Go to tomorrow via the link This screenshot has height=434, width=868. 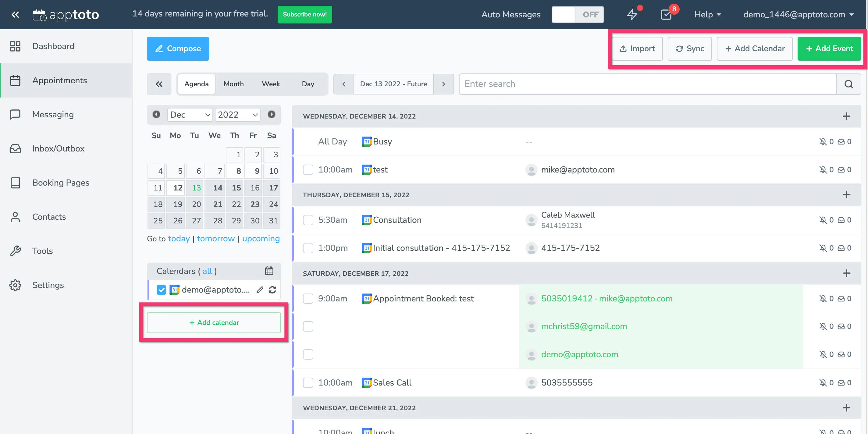[x=216, y=239]
